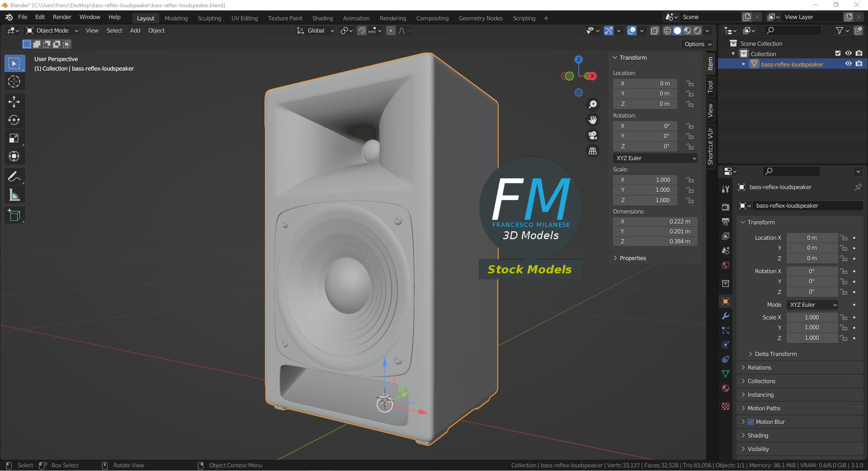Select the Transform tool

(14, 156)
